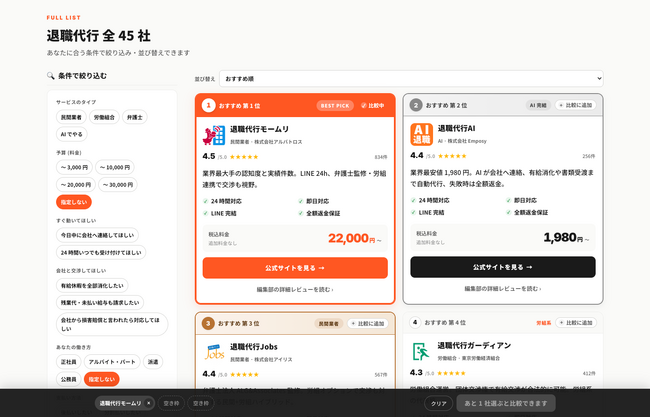Image resolution: width=650 pixels, height=417 pixels.
Task: Select budget ～30,000円
Action: tap(118, 185)
